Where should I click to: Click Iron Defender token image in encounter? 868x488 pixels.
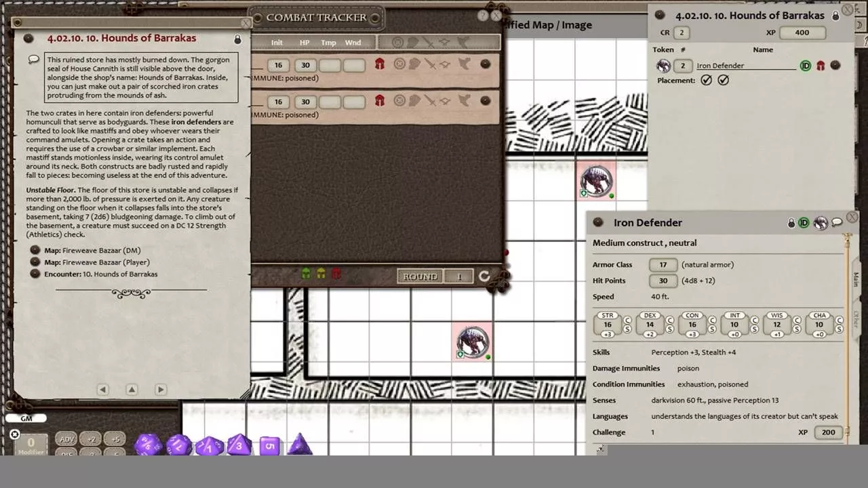[x=663, y=66]
